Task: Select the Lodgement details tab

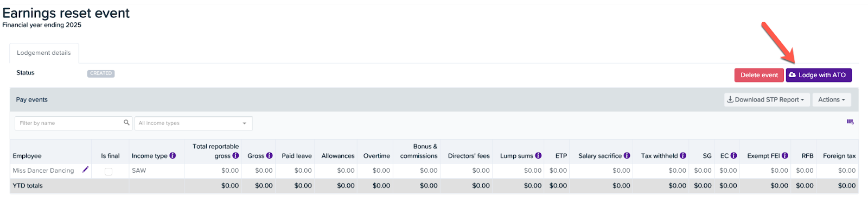Action: 44,53
